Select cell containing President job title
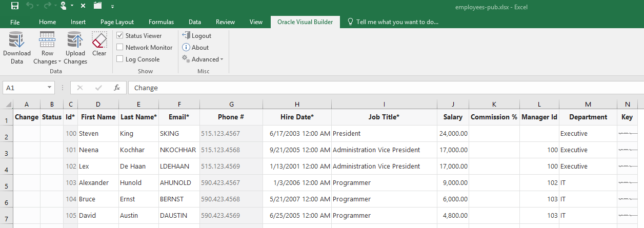This screenshot has width=644, height=228. tap(384, 134)
